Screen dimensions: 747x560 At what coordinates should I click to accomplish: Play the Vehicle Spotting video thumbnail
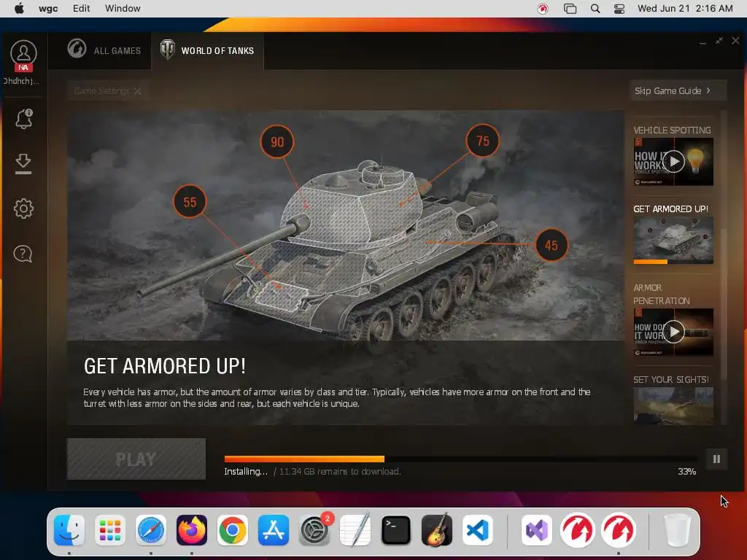673,161
